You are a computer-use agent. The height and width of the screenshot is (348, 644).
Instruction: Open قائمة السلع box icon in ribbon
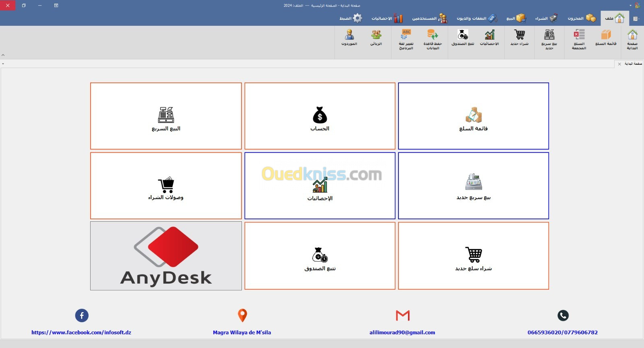tap(606, 38)
